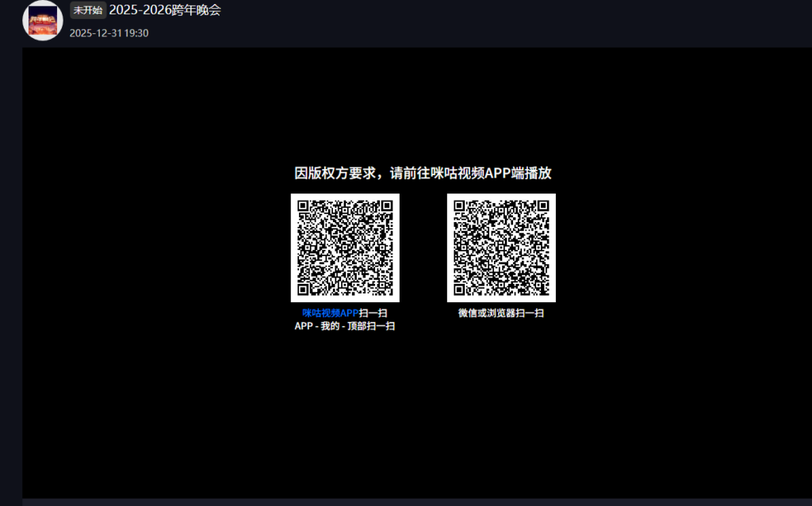Click the dark left sidebar strip
Image resolution: width=812 pixels, height=506 pixels.
(10, 278)
